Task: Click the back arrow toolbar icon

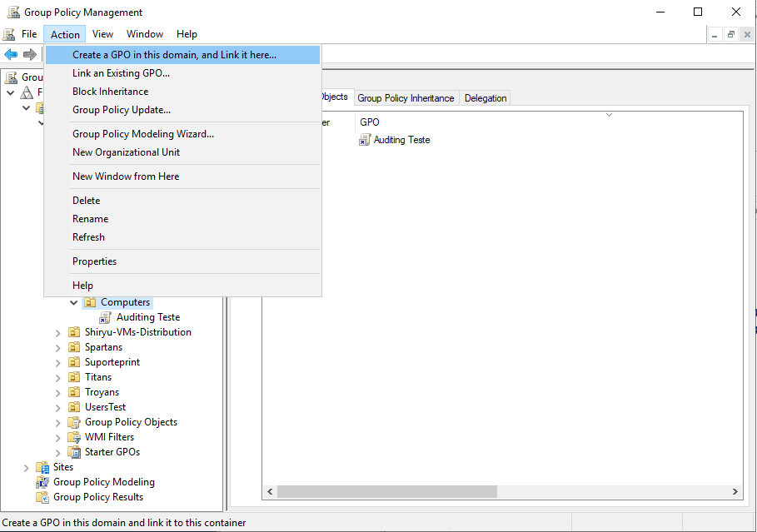Action: pos(11,54)
